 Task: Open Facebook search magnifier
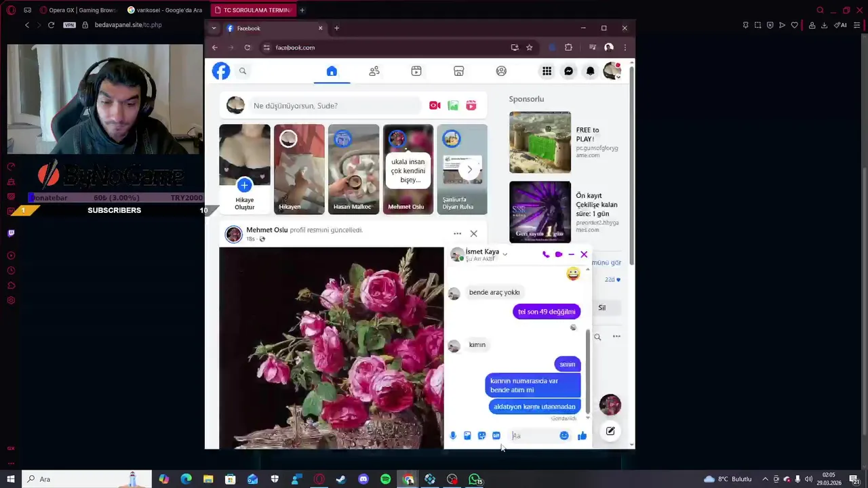click(243, 71)
